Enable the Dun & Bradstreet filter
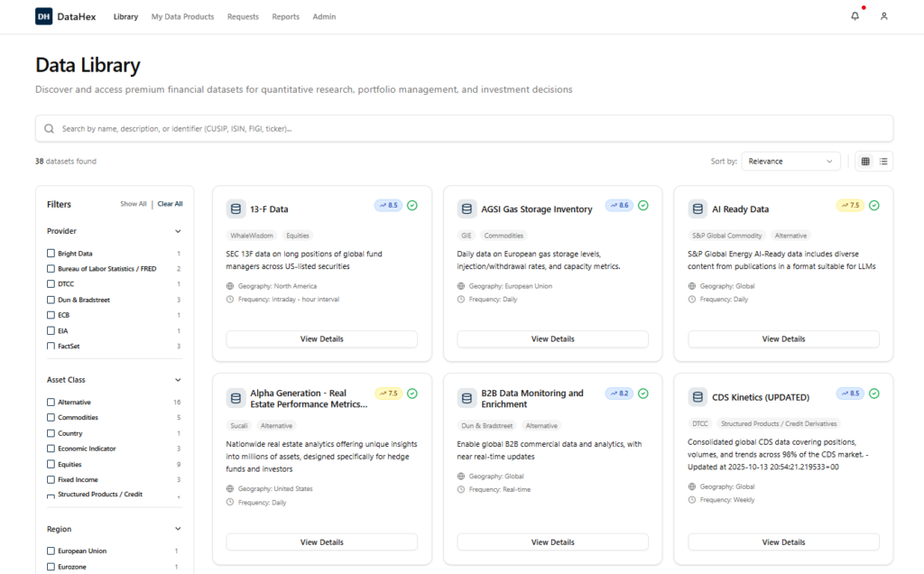Image resolution: width=924 pixels, height=574 pixels. coord(51,300)
